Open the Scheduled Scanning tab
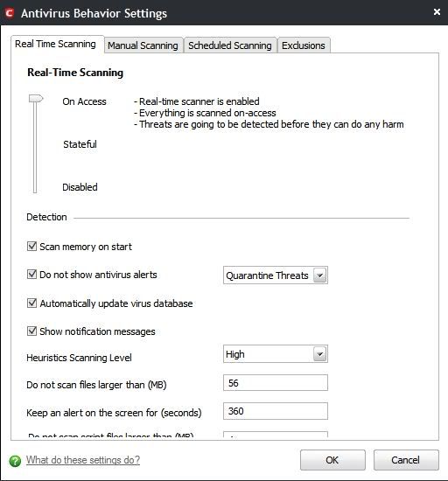The width and height of the screenshot is (448, 481). click(230, 45)
